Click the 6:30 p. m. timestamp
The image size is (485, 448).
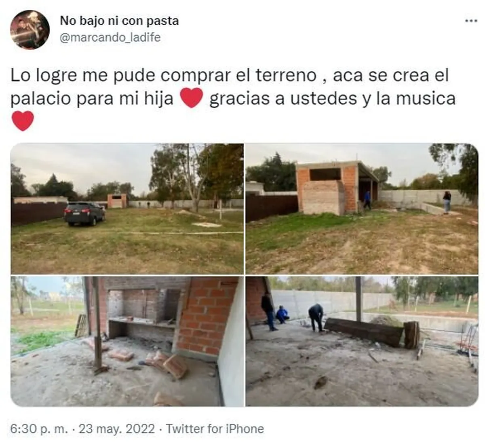pyautogui.click(x=39, y=429)
